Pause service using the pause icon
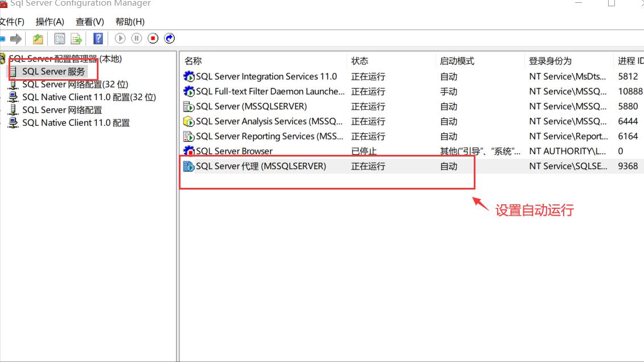The width and height of the screenshot is (644, 362). pyautogui.click(x=136, y=39)
